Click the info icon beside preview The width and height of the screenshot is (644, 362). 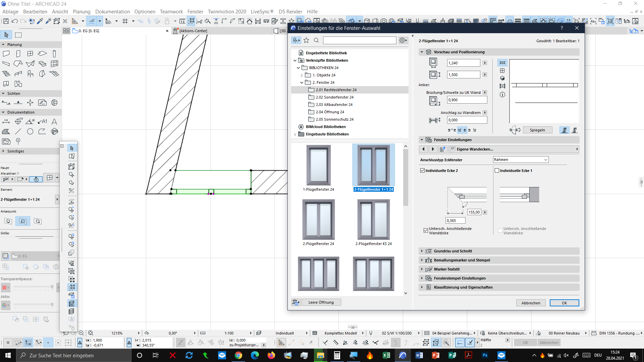(502, 95)
